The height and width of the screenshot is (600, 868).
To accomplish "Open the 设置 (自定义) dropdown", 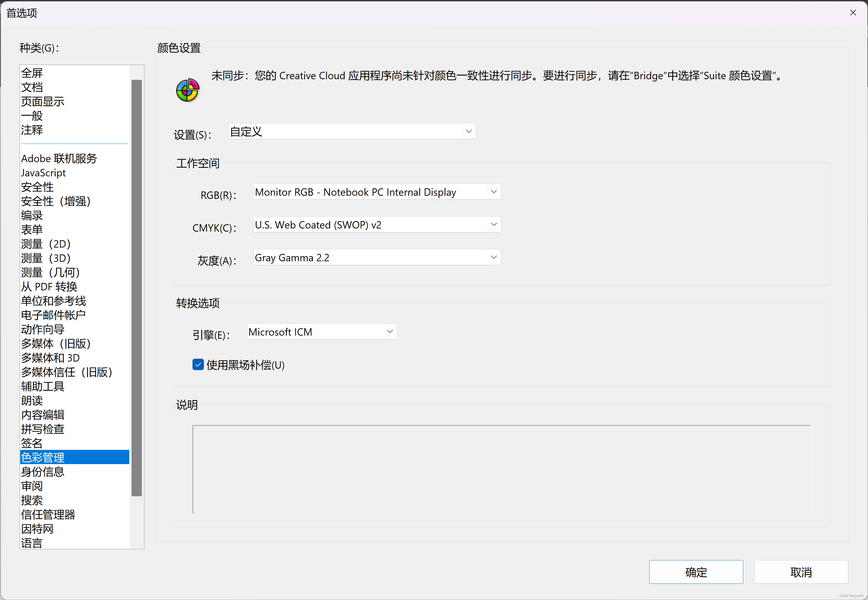I will coord(352,131).
